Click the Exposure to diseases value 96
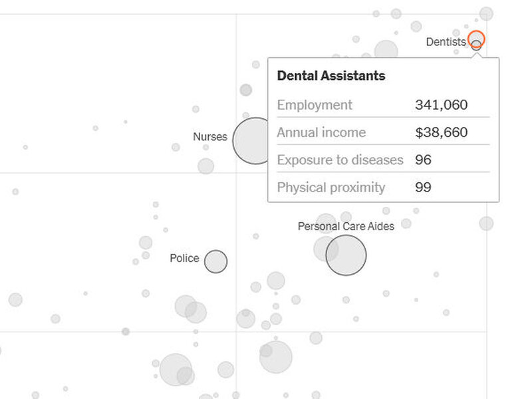Screen dimensions: 532x399 coord(423,160)
